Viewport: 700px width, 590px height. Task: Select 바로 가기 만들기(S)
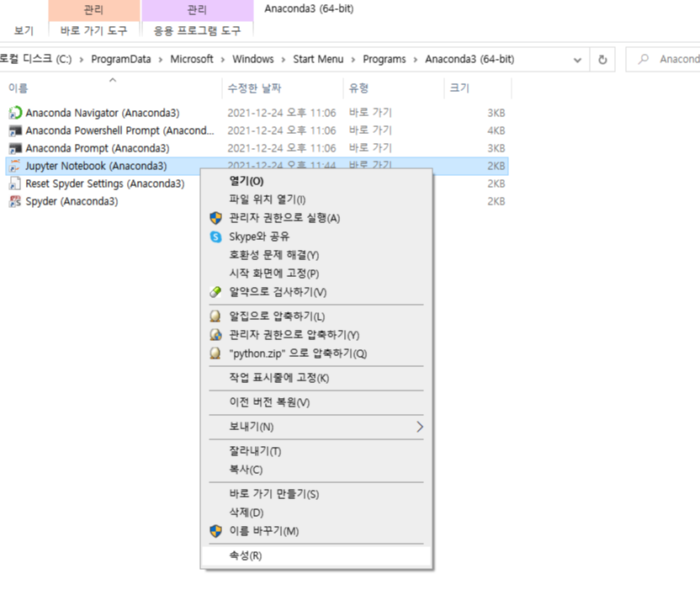pyautogui.click(x=316, y=494)
